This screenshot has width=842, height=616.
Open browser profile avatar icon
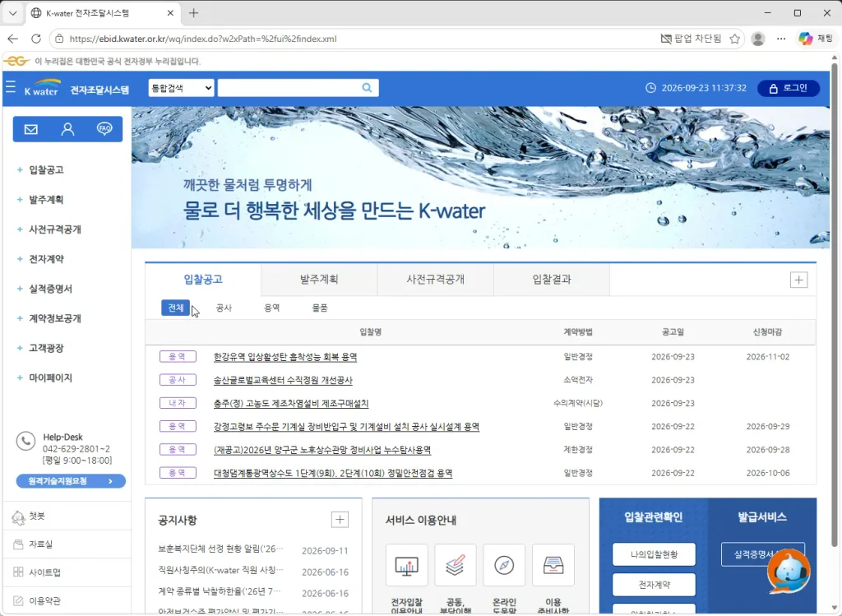click(757, 39)
